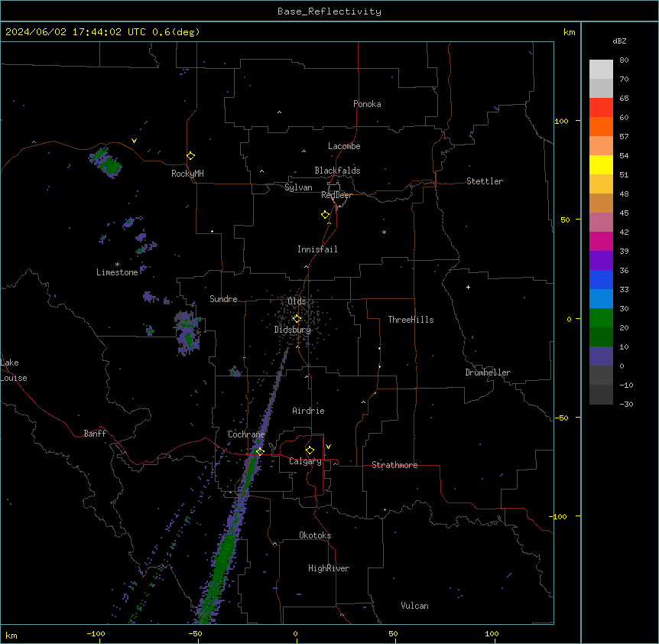Click the white plus marker north of Drumheller

(x=468, y=287)
